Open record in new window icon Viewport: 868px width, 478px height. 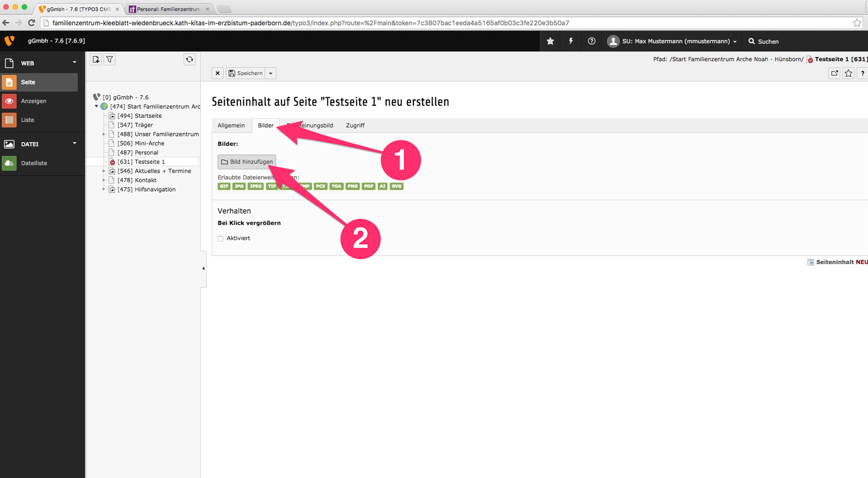[x=834, y=73]
